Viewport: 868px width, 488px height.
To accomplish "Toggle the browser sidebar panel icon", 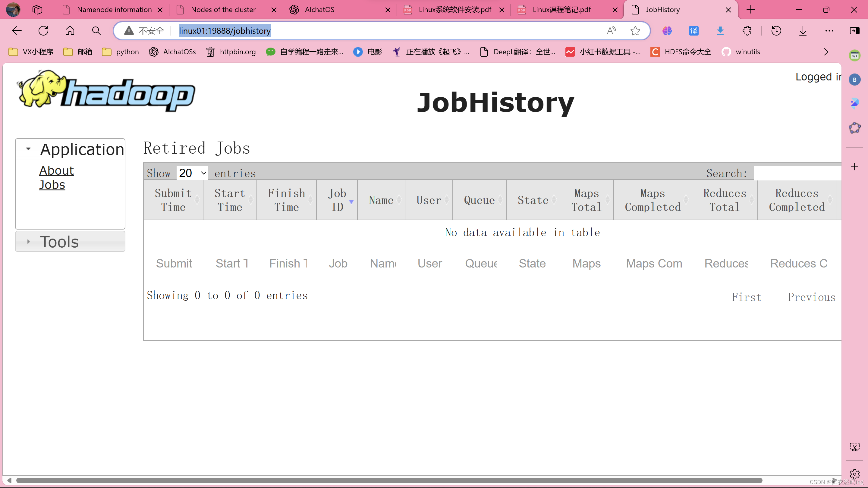I will coord(854,31).
